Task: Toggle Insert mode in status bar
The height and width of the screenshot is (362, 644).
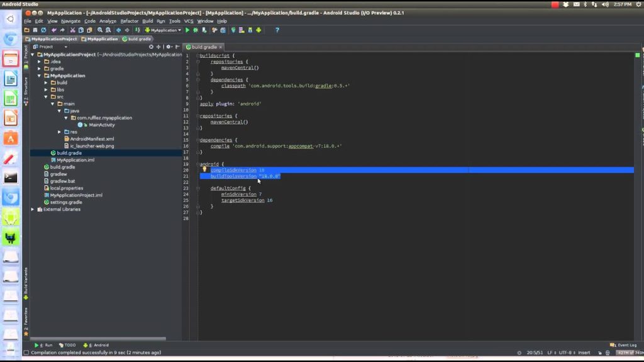Action: coord(584,353)
